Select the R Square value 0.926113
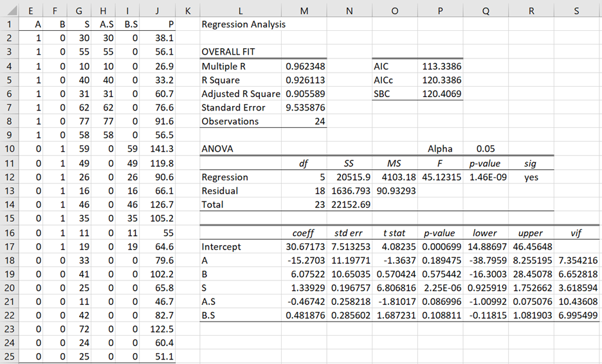Viewport: 602px width, 364px height. pos(306,80)
